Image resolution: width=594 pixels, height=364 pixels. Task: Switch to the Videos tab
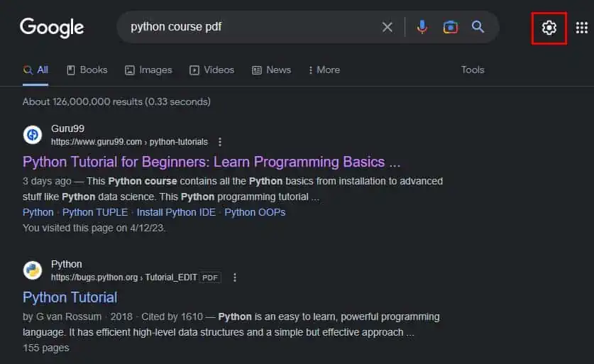coord(211,70)
